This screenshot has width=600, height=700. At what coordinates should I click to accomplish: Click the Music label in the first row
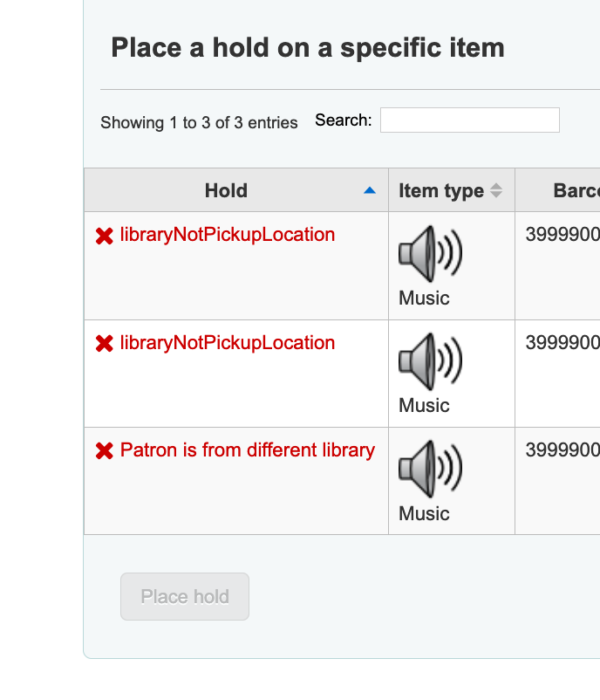[424, 298]
